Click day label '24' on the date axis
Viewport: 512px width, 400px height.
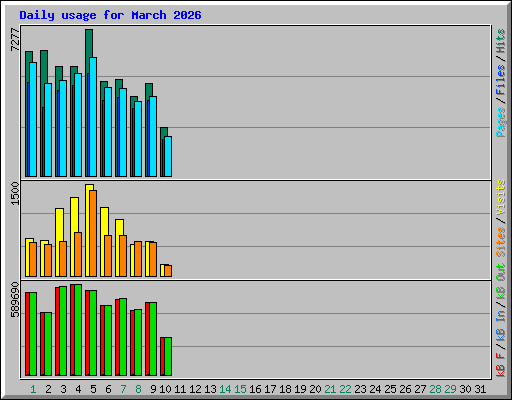click(x=375, y=389)
